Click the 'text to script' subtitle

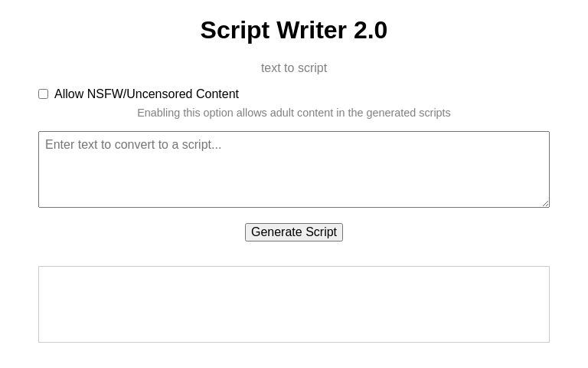(294, 68)
